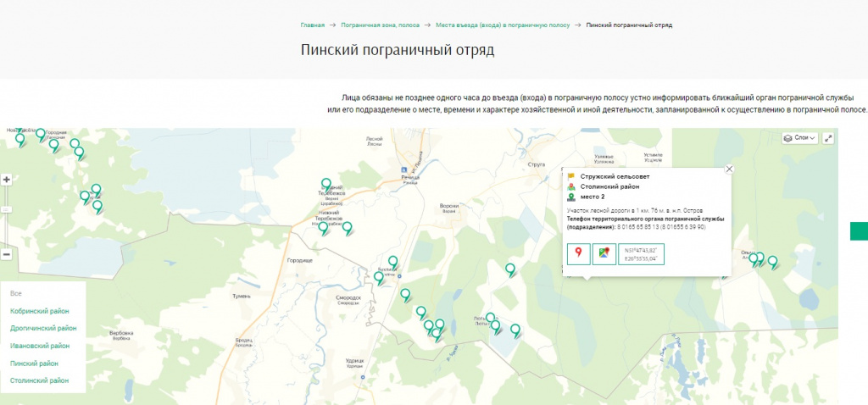Go to the Главная breadcrumb link

coord(312,25)
